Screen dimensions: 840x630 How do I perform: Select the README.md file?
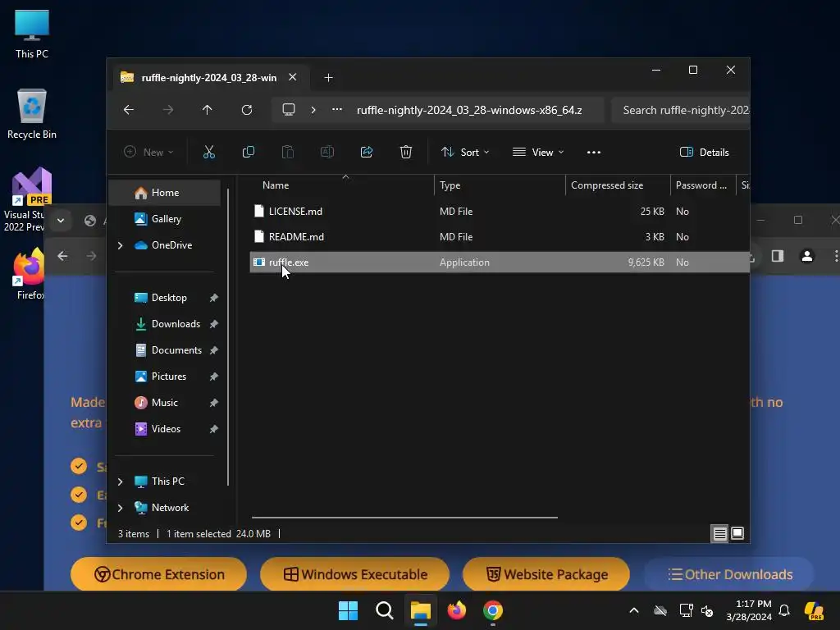pos(500,237)
